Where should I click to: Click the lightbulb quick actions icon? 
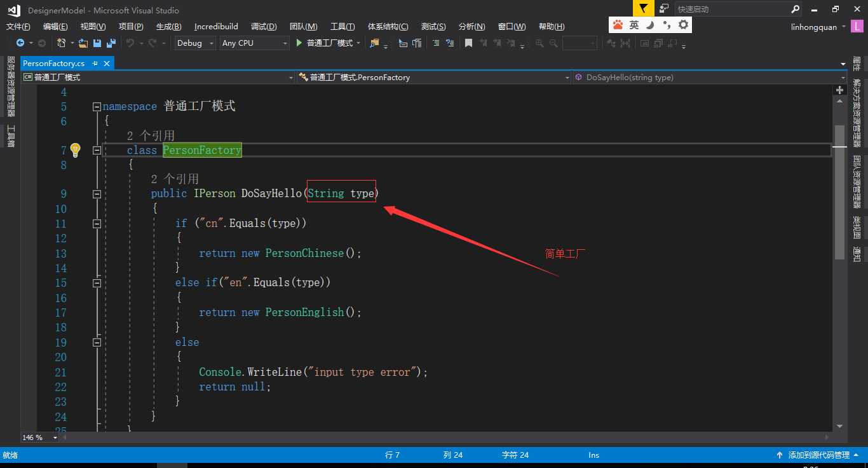coord(75,150)
